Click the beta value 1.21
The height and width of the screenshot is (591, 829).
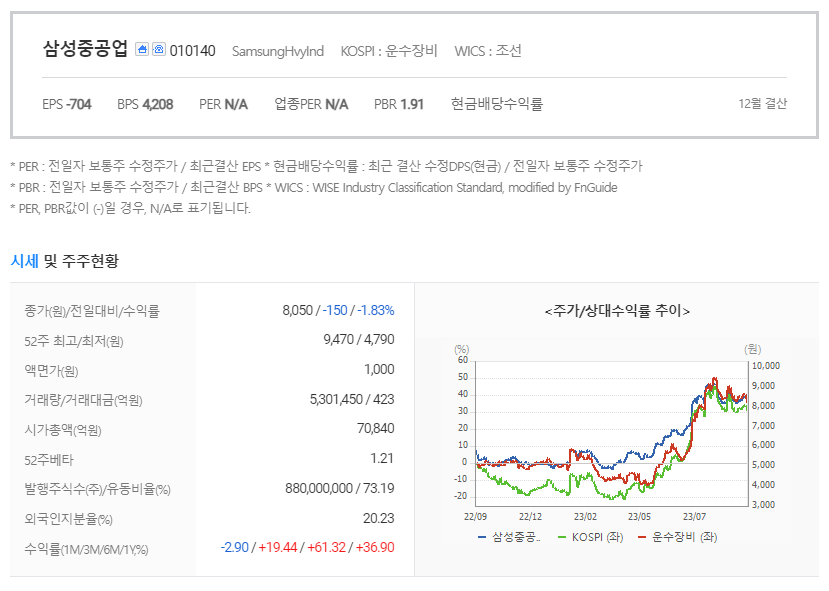[382, 458]
